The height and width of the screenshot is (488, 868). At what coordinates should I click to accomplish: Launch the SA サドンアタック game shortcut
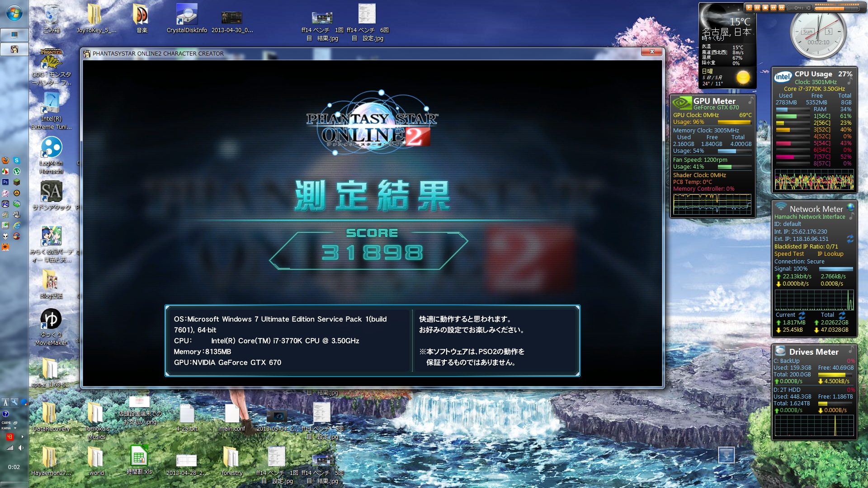pyautogui.click(x=51, y=195)
